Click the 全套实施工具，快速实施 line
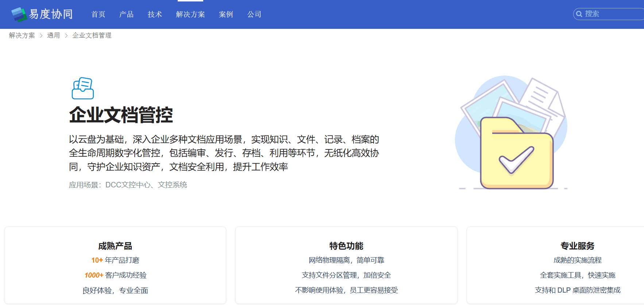 [x=578, y=275]
